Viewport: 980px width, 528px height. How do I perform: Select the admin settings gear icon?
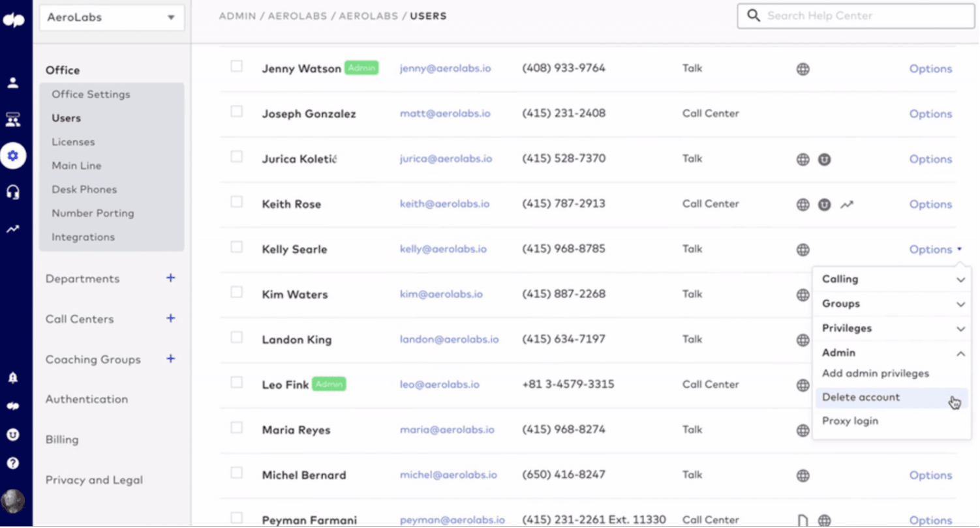[x=13, y=156]
